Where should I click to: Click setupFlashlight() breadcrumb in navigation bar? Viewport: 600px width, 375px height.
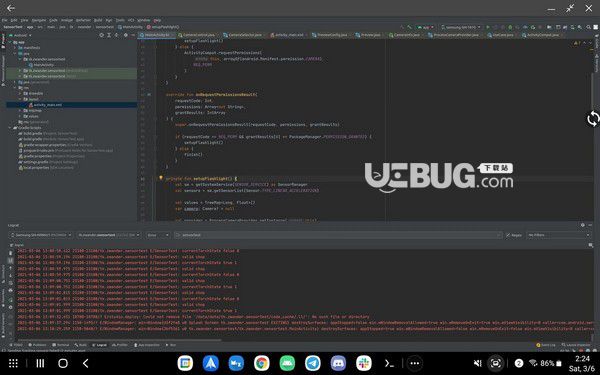[163, 27]
